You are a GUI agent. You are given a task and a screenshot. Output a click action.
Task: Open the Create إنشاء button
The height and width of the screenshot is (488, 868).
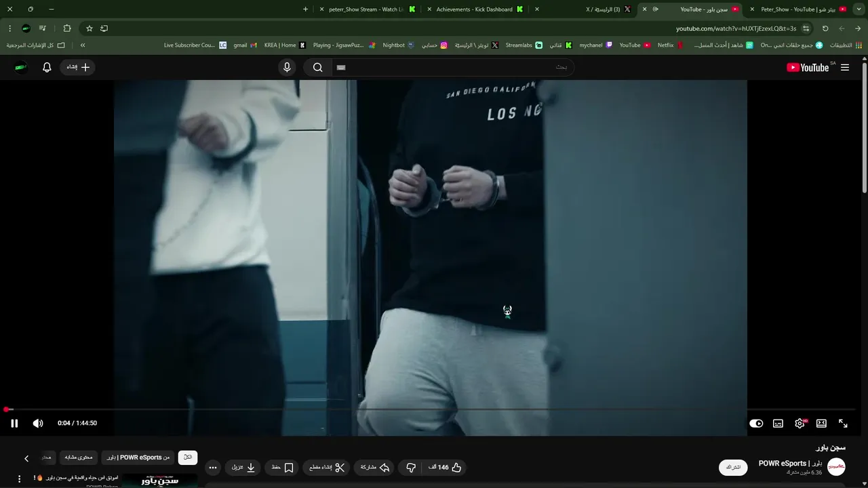(78, 67)
